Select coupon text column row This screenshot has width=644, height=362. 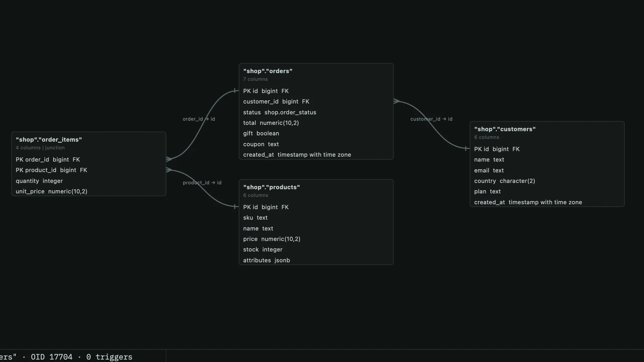[316, 144]
